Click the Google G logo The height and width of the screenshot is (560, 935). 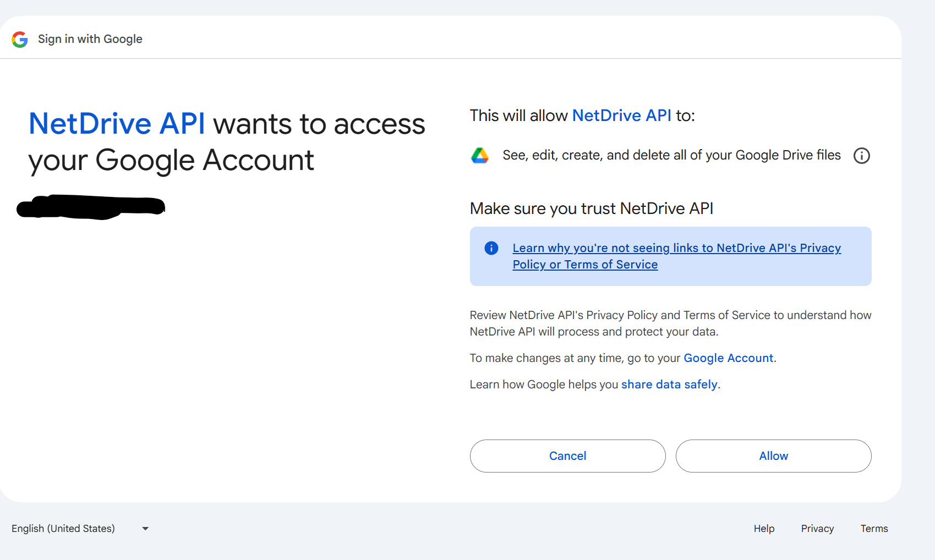coord(20,39)
